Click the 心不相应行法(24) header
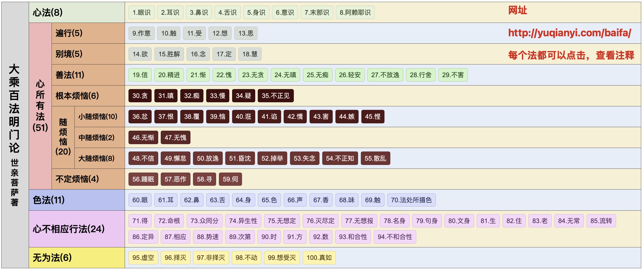 [77, 229]
